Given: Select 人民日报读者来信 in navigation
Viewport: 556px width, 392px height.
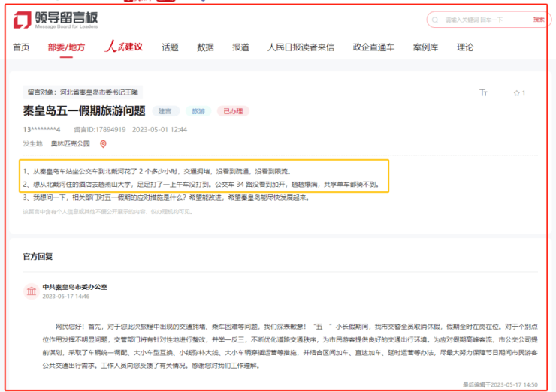Looking at the screenshot, I should click(x=301, y=47).
